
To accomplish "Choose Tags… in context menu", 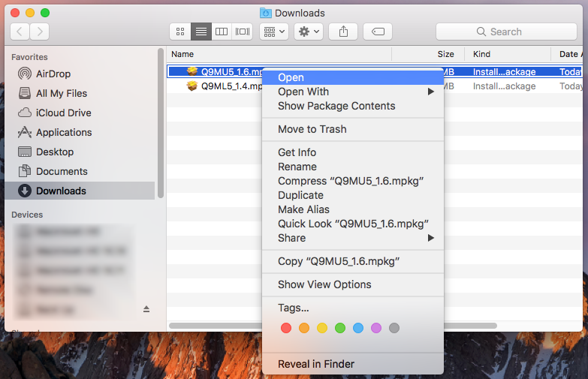I will 353,308.
